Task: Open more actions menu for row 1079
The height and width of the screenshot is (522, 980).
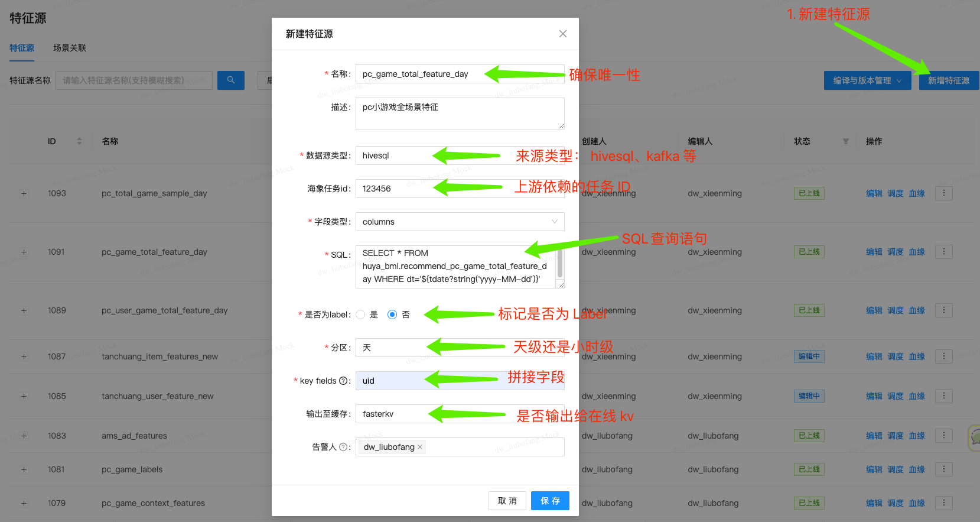Action: [x=943, y=503]
